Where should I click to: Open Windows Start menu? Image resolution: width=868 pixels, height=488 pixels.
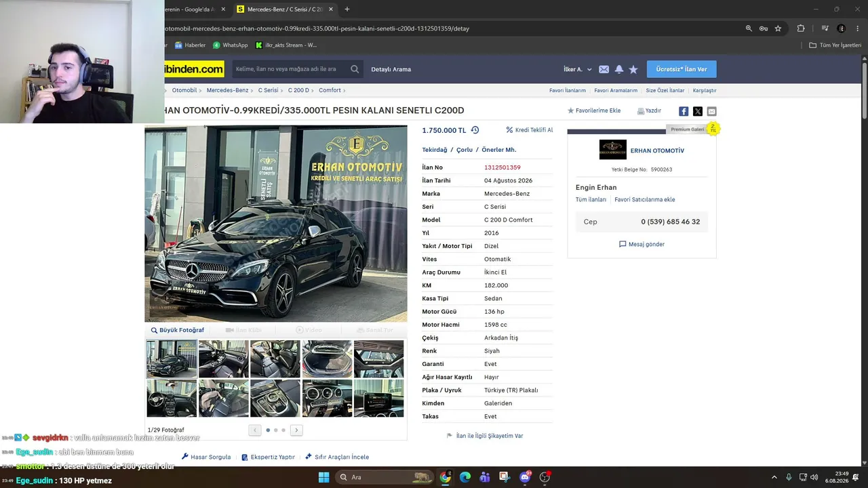pyautogui.click(x=323, y=477)
